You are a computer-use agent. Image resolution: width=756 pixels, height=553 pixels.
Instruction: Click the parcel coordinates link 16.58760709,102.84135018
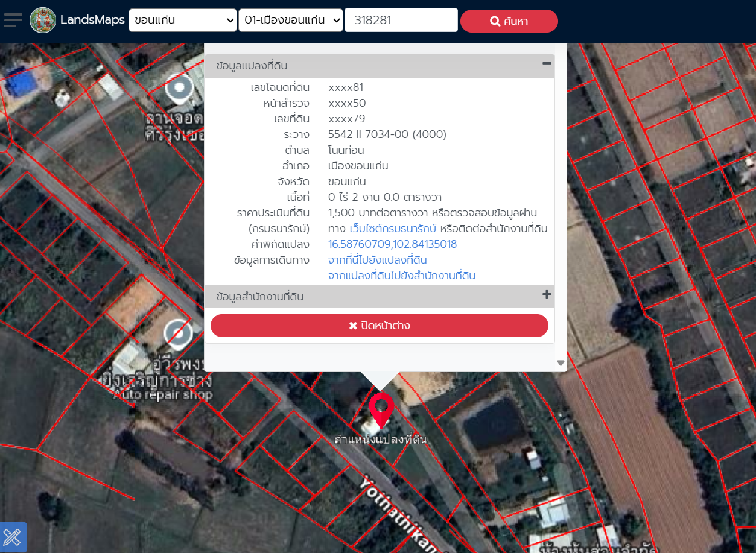click(392, 244)
